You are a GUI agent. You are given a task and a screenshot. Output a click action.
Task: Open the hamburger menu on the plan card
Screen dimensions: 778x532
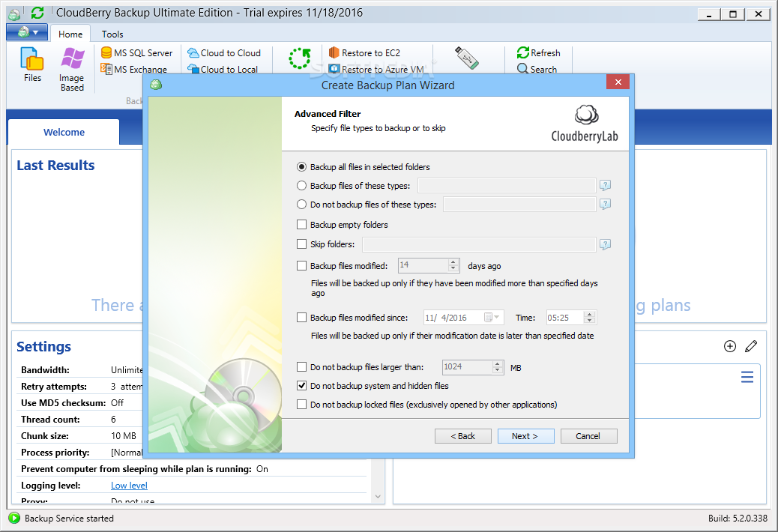tap(747, 378)
